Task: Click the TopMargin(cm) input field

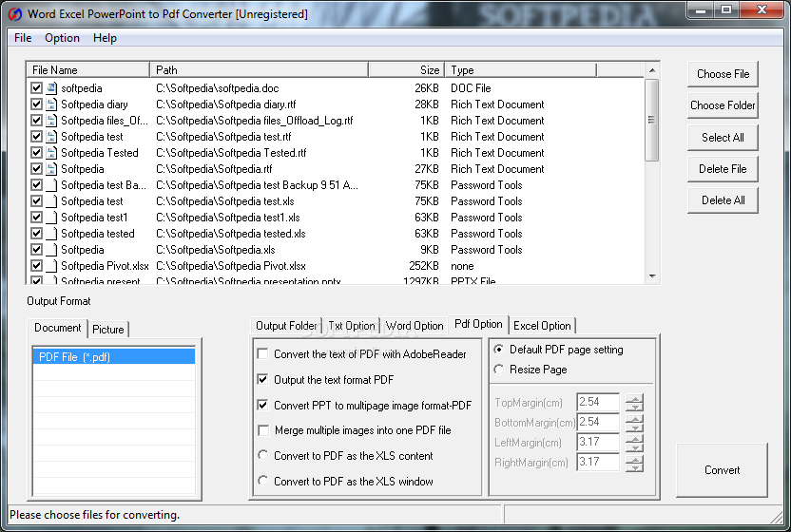Action: point(598,402)
